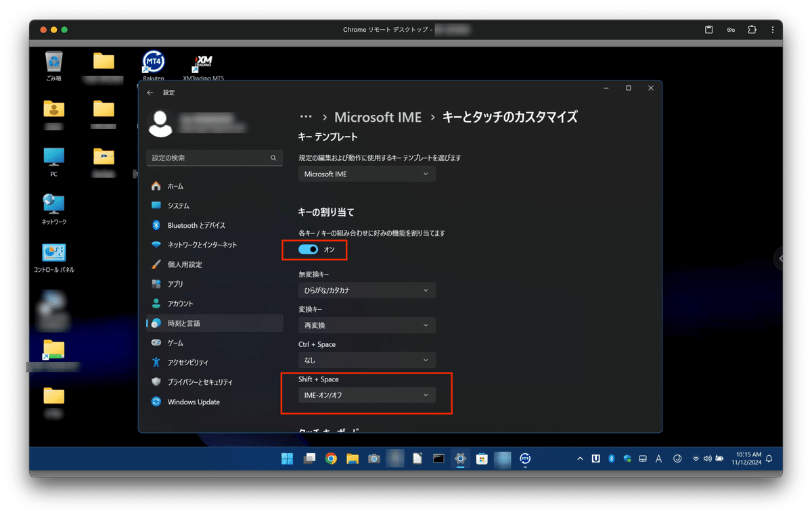Open Bluetooth とデバイス settings
This screenshot has height=516, width=812.
click(215, 225)
